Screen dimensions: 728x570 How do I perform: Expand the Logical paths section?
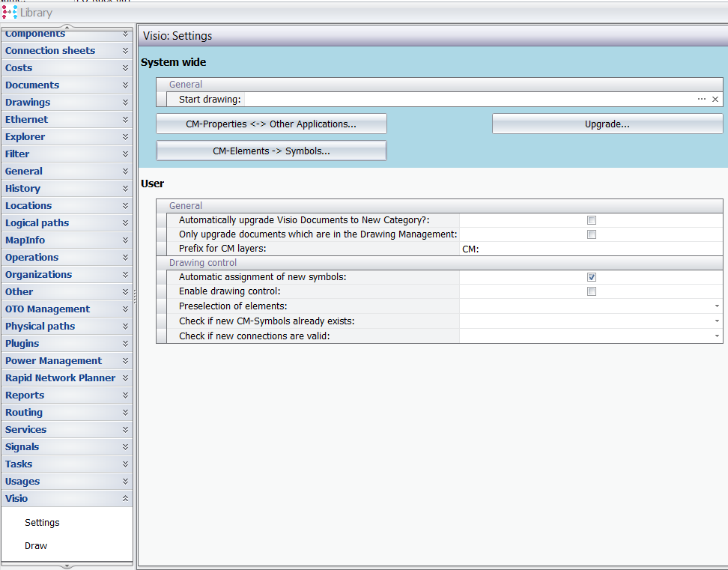pos(67,222)
